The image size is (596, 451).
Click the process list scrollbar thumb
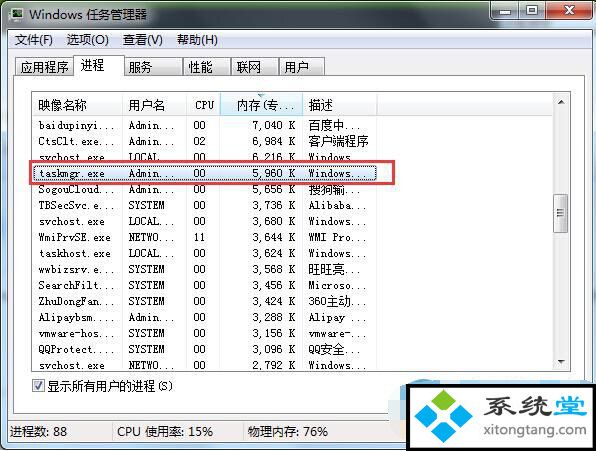(x=560, y=213)
